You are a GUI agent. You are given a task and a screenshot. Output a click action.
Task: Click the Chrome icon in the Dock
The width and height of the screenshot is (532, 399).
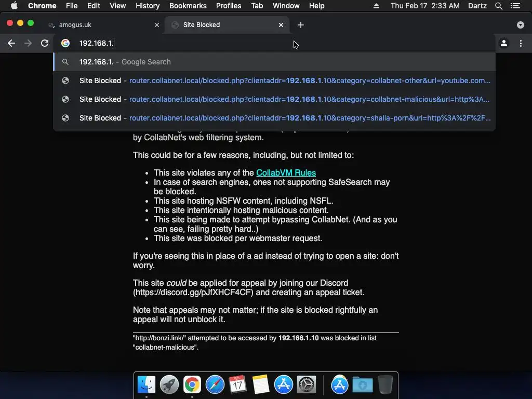tap(192, 385)
